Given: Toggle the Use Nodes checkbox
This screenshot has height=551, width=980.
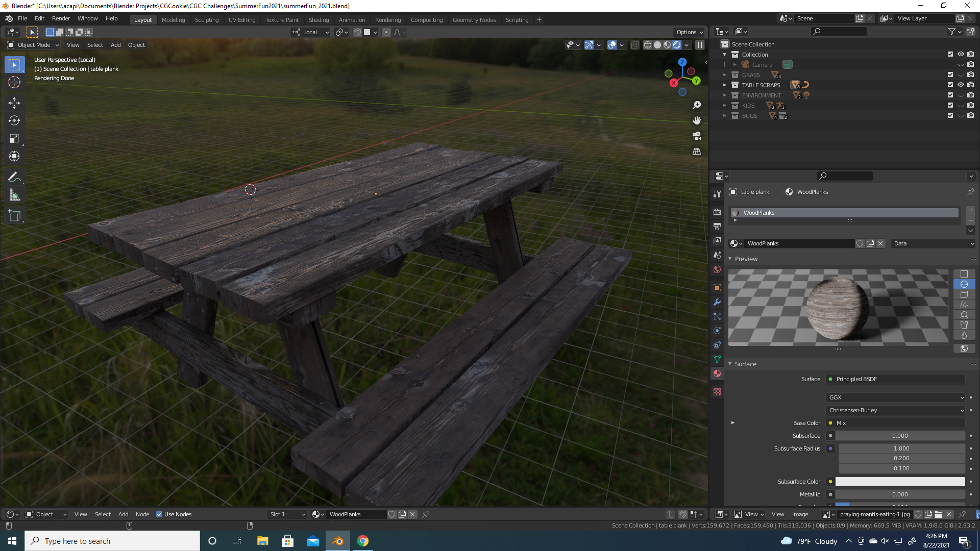Looking at the screenshot, I should click(159, 514).
